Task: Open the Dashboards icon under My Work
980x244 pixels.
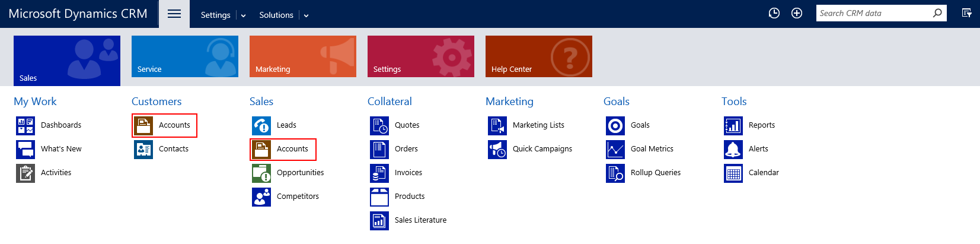Action: [x=25, y=125]
